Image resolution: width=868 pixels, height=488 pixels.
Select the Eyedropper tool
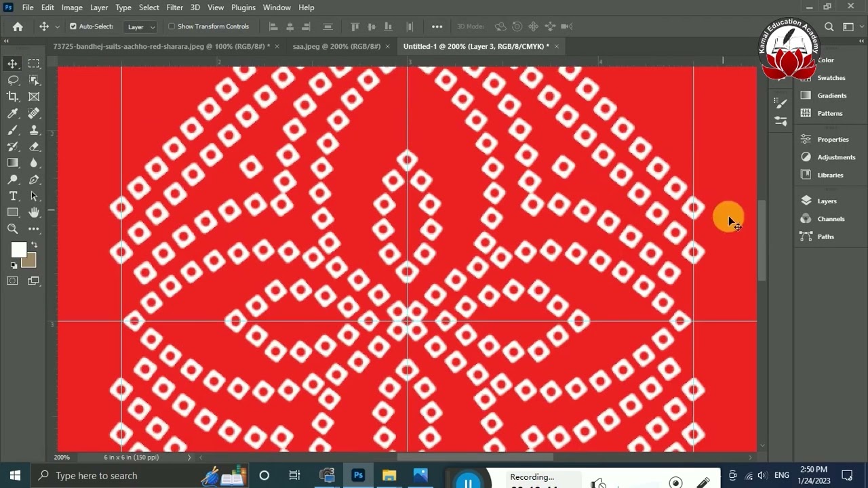13,113
